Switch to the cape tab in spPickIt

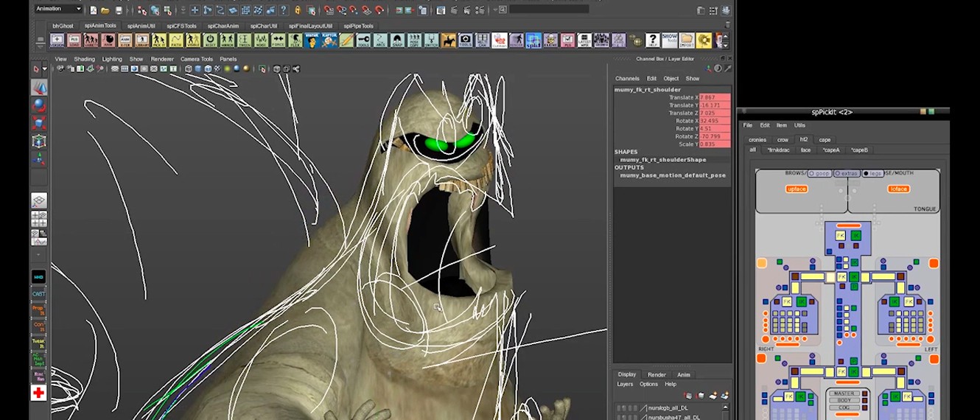(825, 139)
